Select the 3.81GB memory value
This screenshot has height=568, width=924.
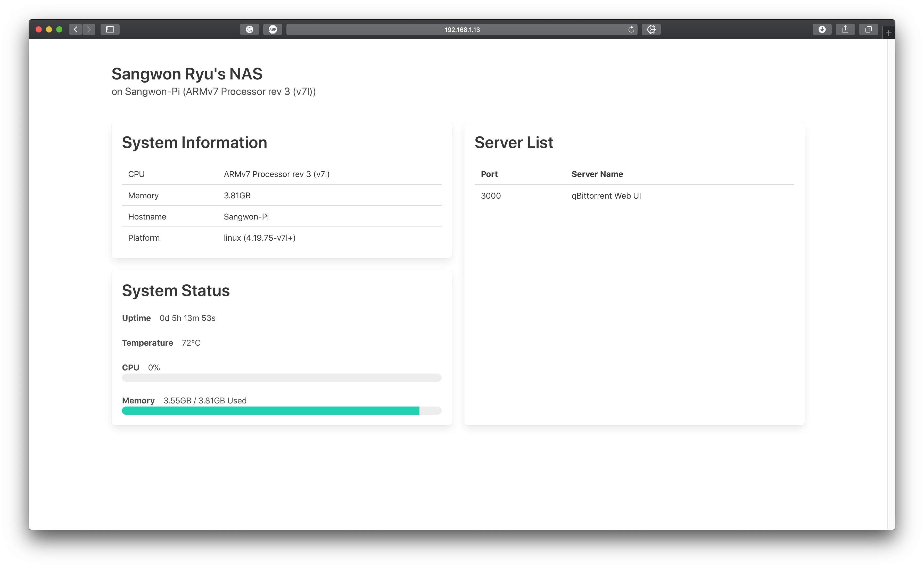237,195
